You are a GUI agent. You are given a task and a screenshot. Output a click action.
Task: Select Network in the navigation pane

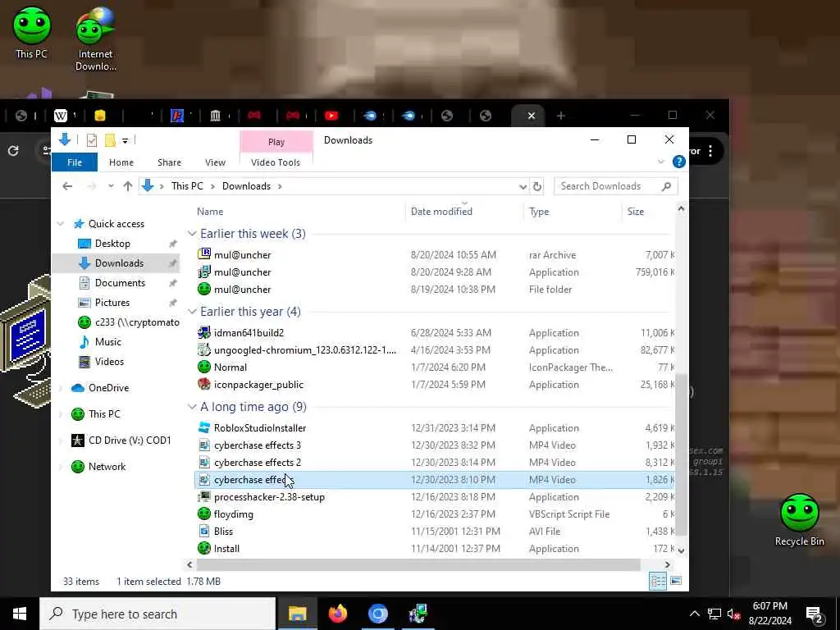[107, 467]
